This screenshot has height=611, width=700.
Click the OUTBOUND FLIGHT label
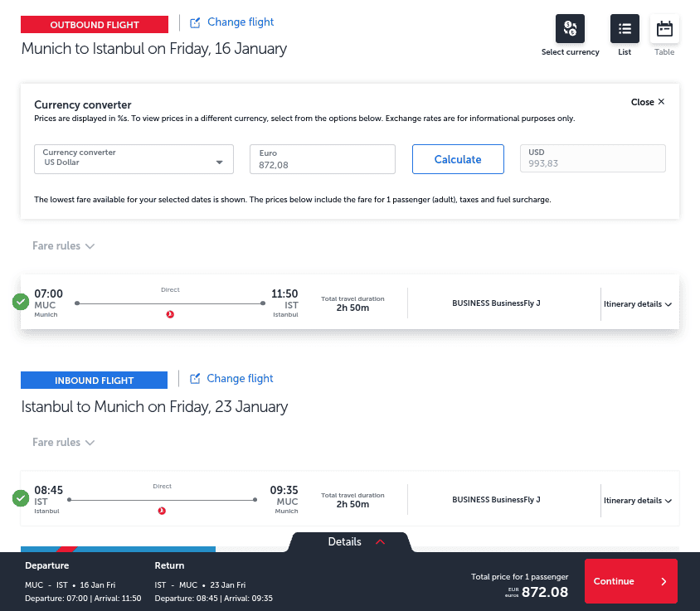pos(95,25)
